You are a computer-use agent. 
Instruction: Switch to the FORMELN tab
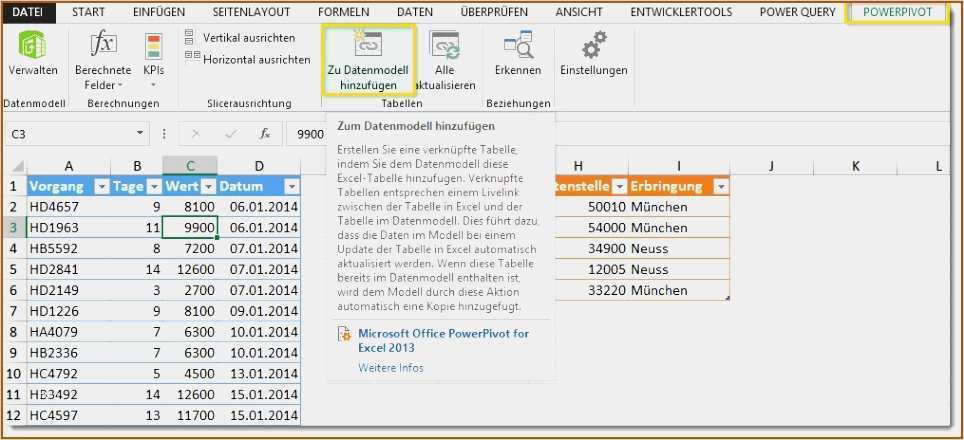344,12
